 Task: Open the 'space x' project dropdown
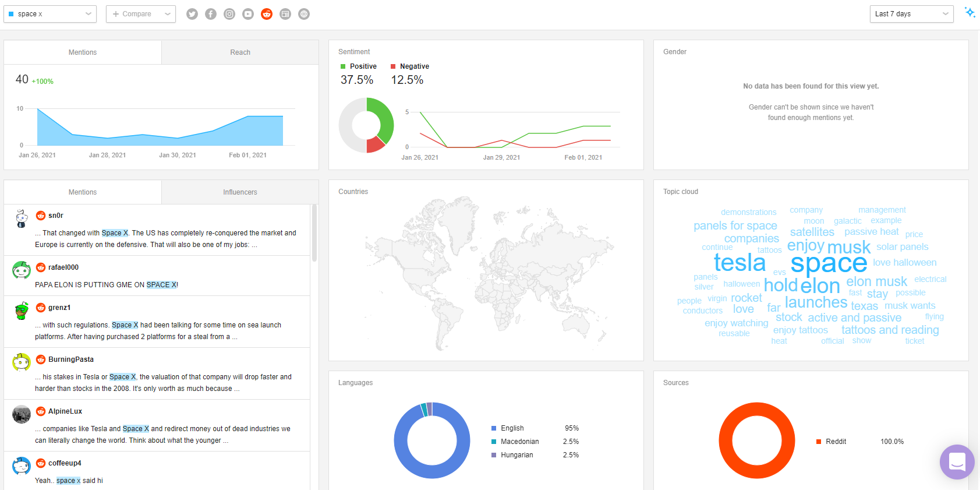coord(50,14)
